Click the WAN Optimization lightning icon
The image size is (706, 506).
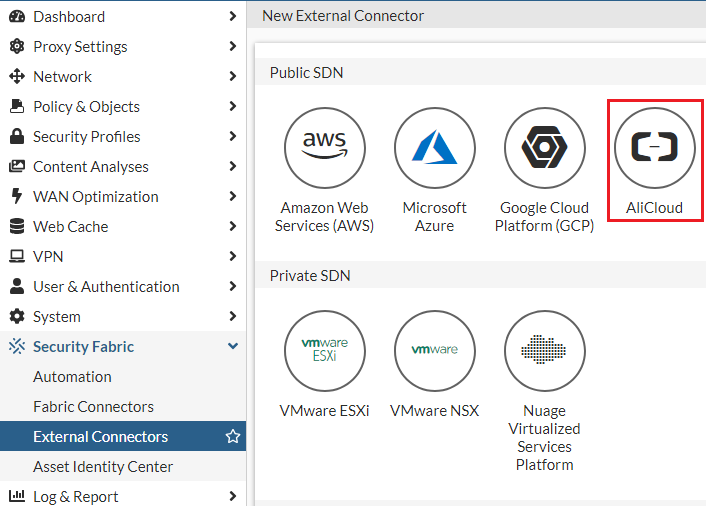point(16,197)
